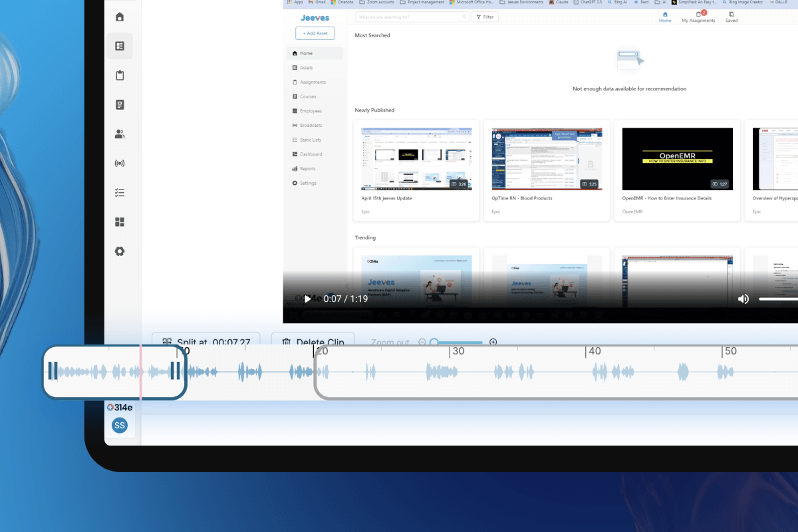Open the Jeeves Environments bookmark folder
Screen dimensions: 798x532
(521, 2)
